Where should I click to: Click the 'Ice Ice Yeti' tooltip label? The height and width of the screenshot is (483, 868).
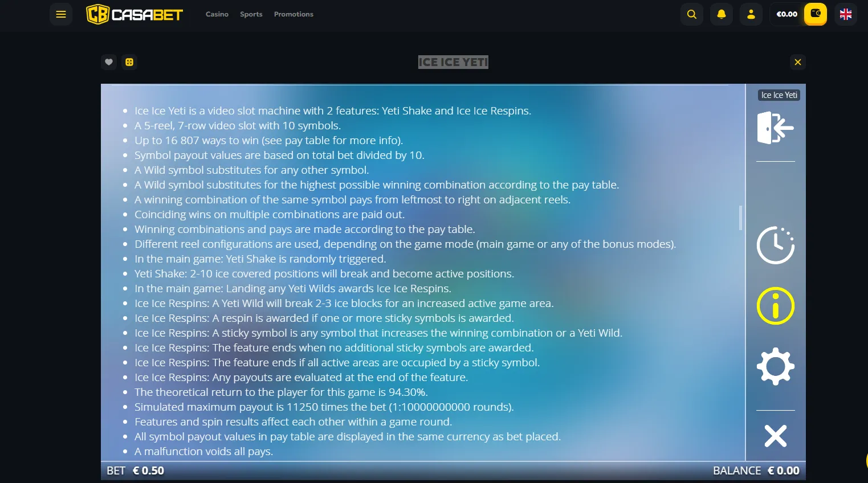click(779, 95)
